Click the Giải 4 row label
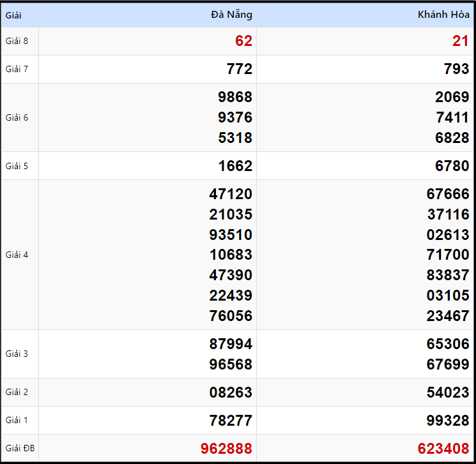The height and width of the screenshot is (464, 476). pyautogui.click(x=17, y=255)
